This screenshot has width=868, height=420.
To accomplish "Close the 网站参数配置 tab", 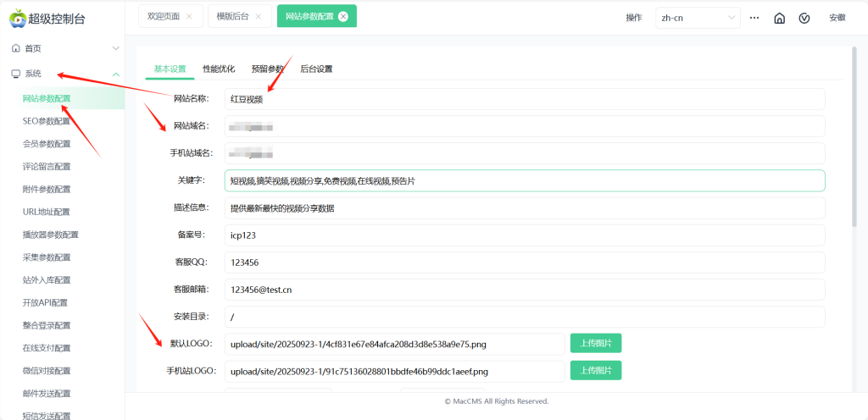I will (343, 17).
